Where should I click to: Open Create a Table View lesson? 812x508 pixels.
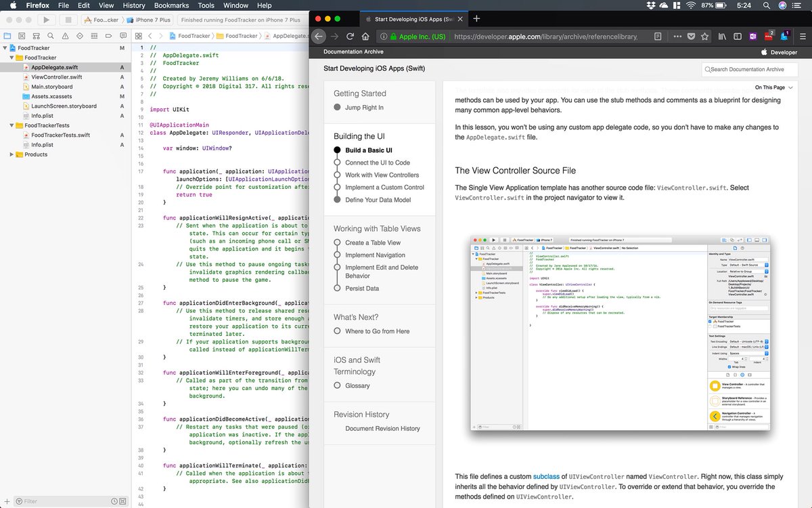coord(373,242)
